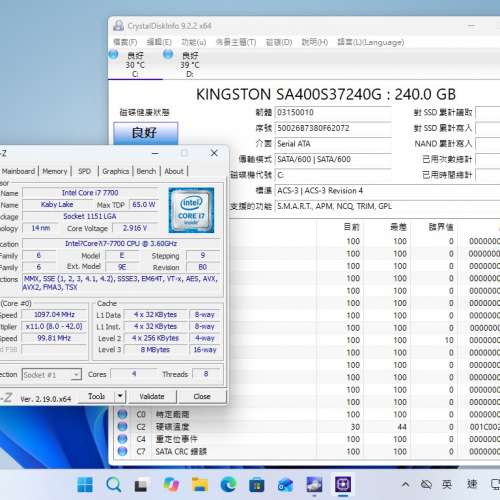Click the standard field 'ACS-3 | ACS-3 Revision 4'
Screen dimensions: 500x500
click(387, 191)
